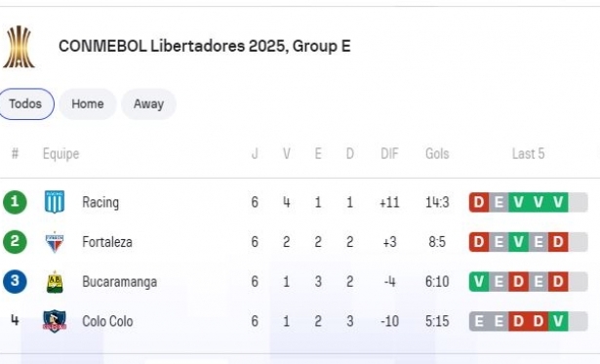The image size is (600, 364).
Task: Click Racing's first red D result
Action: tap(479, 202)
